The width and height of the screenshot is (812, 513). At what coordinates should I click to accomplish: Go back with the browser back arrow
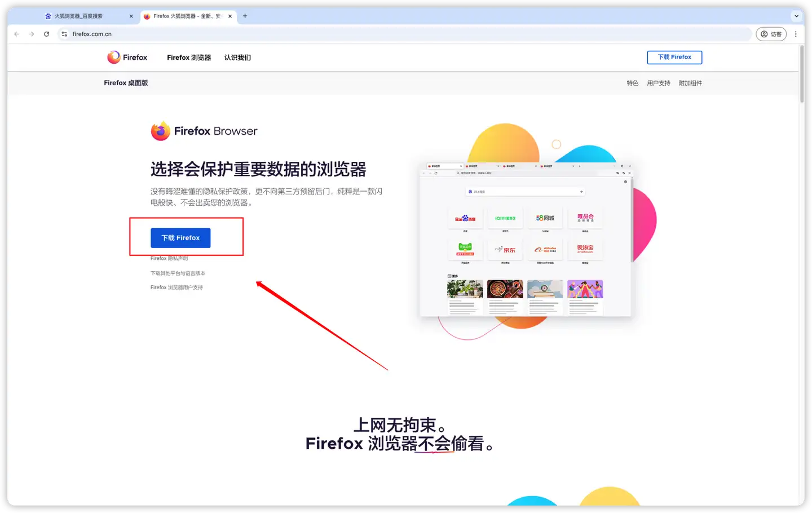17,34
